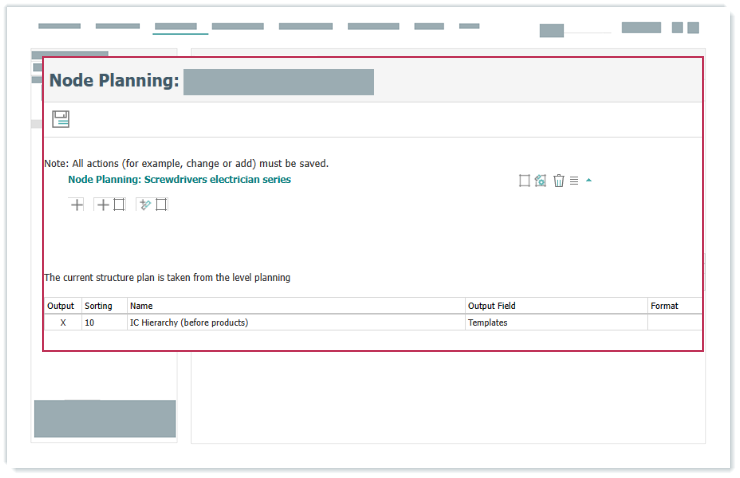
Task: Click the Templates output field cell
Action: tap(488, 323)
